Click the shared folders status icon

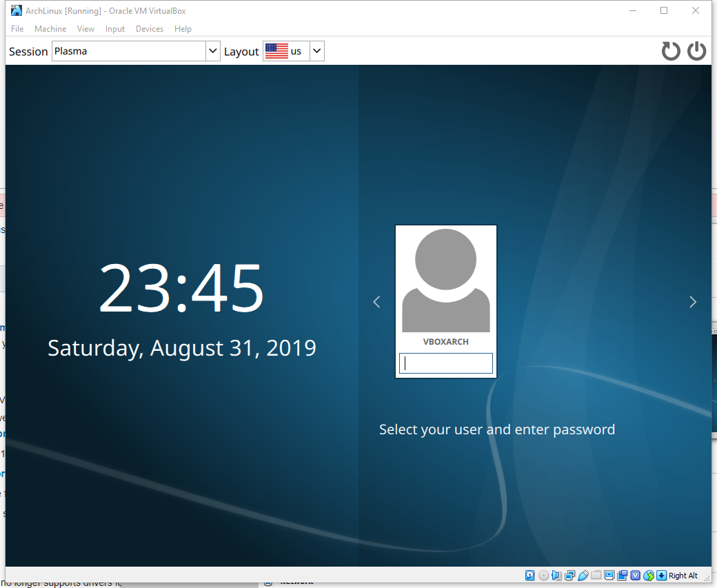pyautogui.click(x=596, y=576)
